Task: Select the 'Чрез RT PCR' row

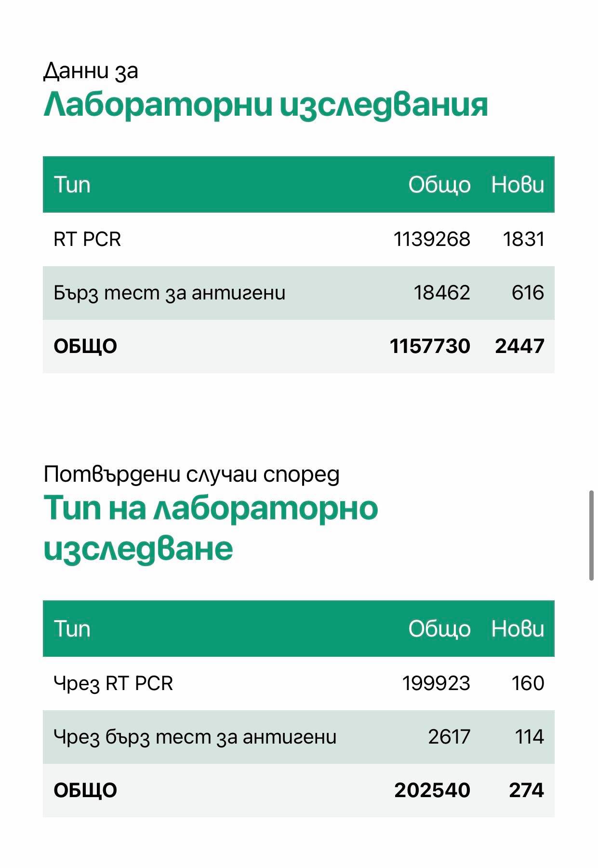Action: coord(299,683)
